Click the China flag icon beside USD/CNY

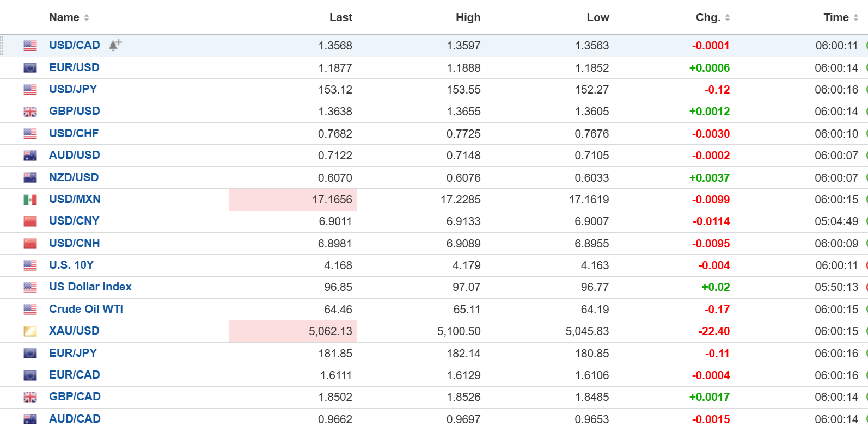tap(30, 221)
